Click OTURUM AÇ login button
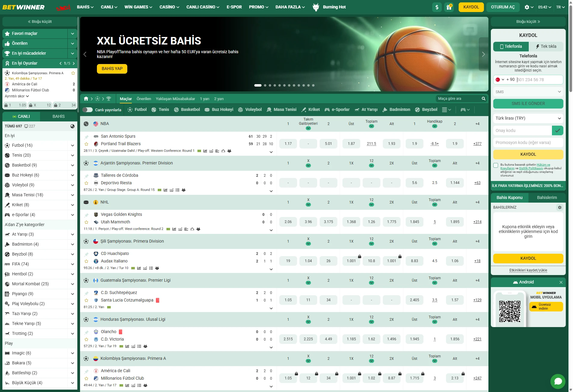This screenshot has width=573, height=392. [x=503, y=7]
